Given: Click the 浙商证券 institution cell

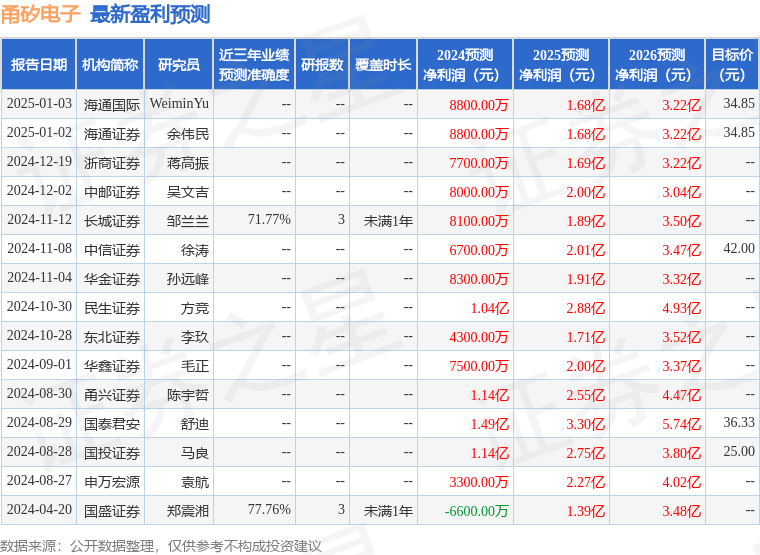Looking at the screenshot, I should click(x=112, y=163).
